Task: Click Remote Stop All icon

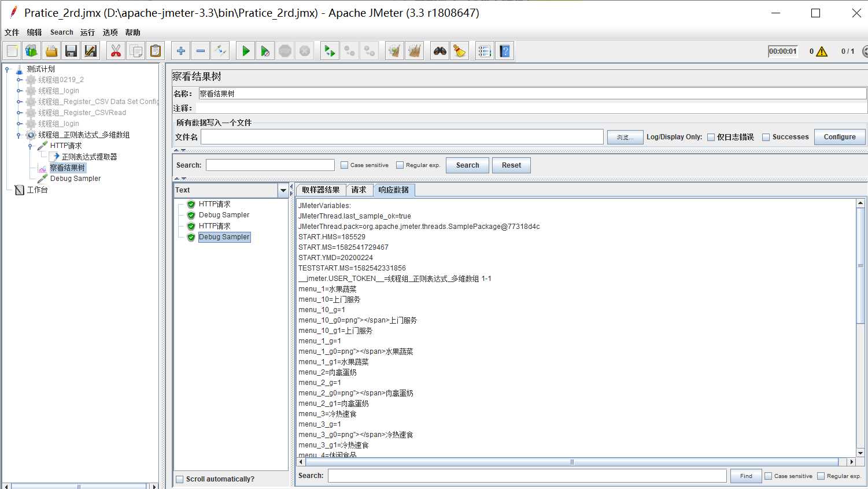Action: 350,51
